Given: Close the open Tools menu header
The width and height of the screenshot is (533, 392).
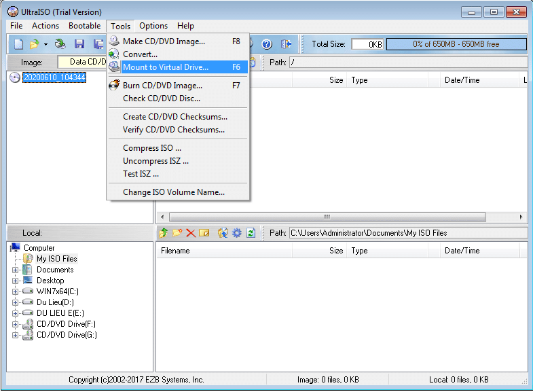Looking at the screenshot, I should pos(121,26).
